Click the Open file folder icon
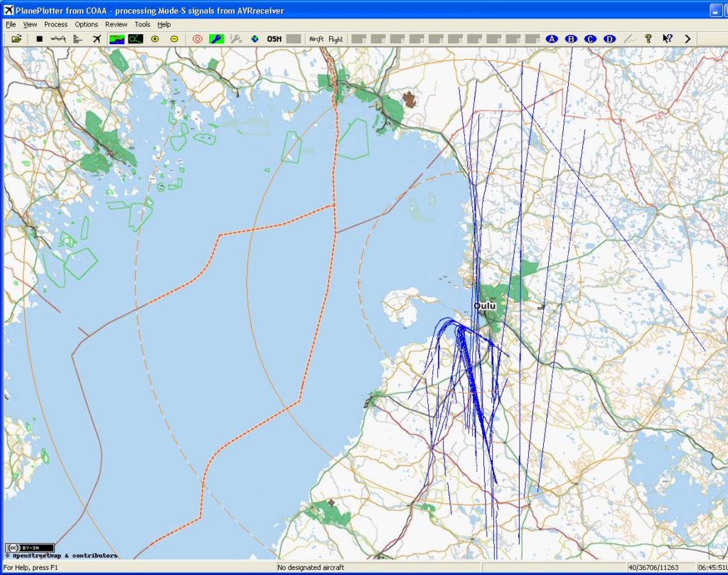The height and width of the screenshot is (575, 728). point(16,39)
